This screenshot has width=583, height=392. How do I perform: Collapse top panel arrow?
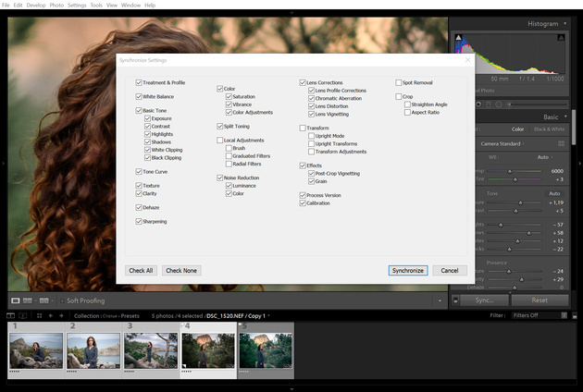click(x=291, y=13)
